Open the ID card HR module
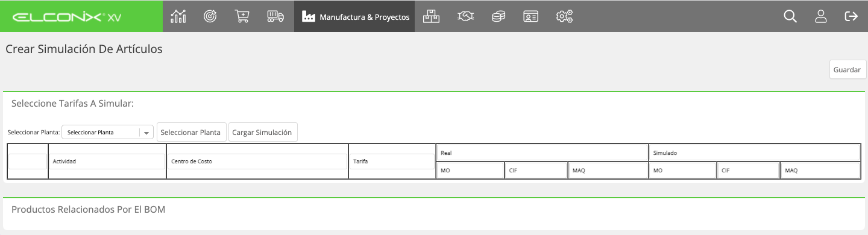868x235 pixels. [530, 16]
